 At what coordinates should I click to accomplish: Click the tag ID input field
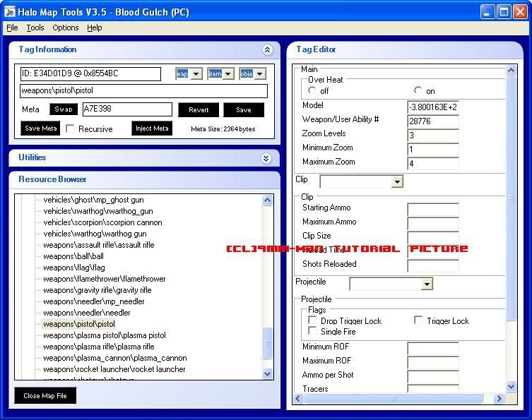point(90,74)
